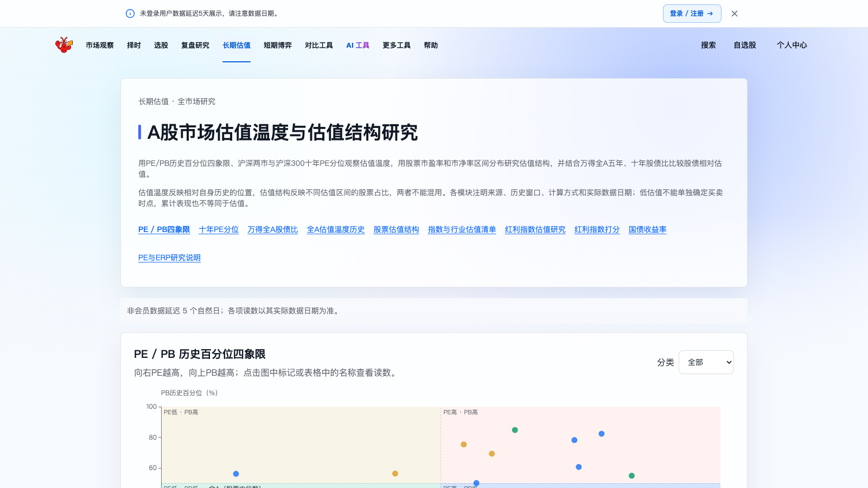Click the orange dot in the PE低·PB高 quadrant
The height and width of the screenshot is (488, 868).
[x=395, y=473]
